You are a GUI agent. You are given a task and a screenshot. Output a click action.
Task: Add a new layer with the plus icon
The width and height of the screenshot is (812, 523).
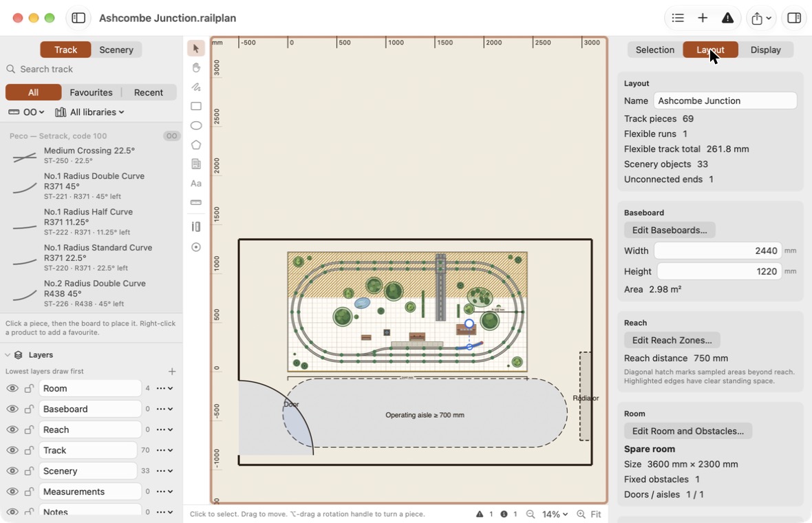coord(172,372)
